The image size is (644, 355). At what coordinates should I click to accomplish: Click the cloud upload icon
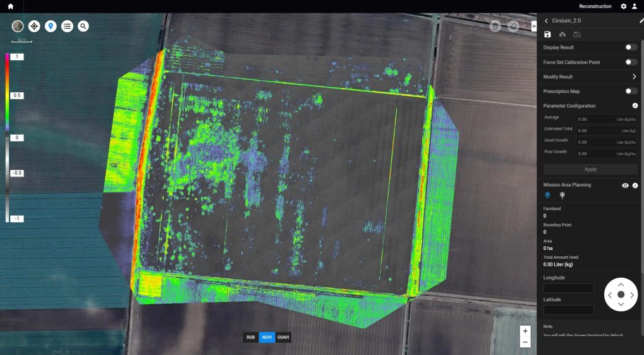[562, 34]
